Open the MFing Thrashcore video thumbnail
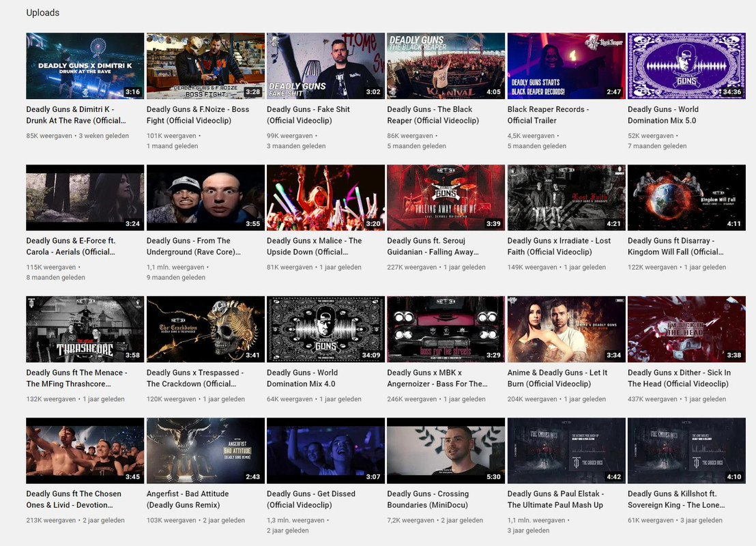Viewport: 756px width, 546px height. click(85, 329)
